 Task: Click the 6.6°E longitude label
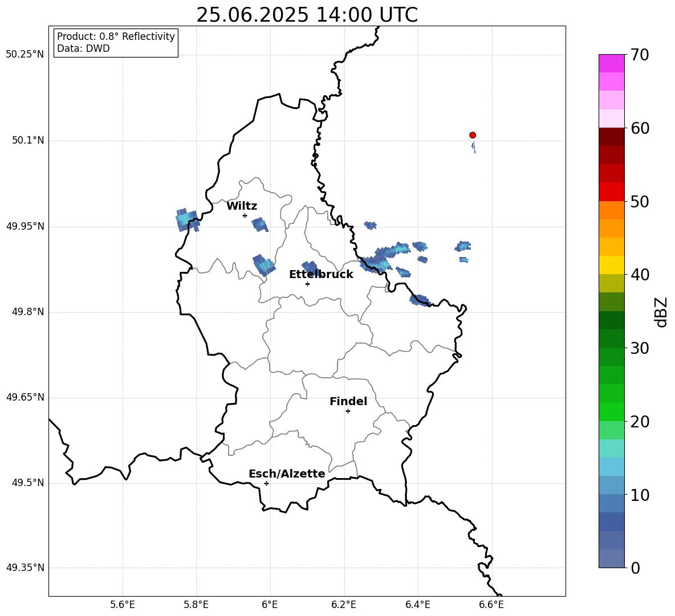491,605
